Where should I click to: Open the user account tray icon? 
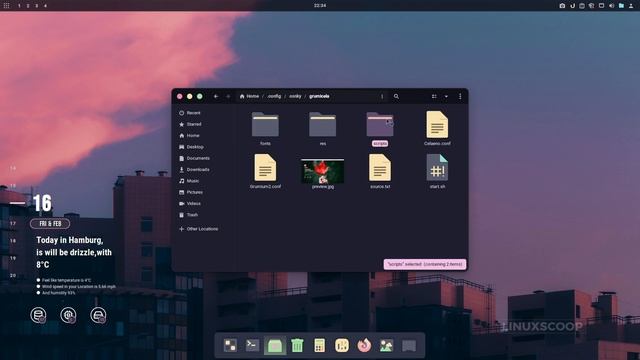[631, 6]
